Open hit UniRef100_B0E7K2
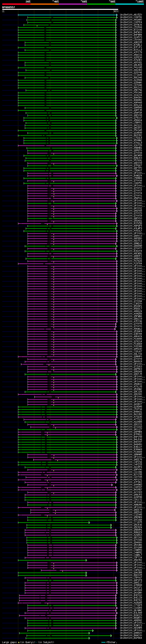Screen dimensions: 146x644 pyautogui.click(x=131, y=600)
